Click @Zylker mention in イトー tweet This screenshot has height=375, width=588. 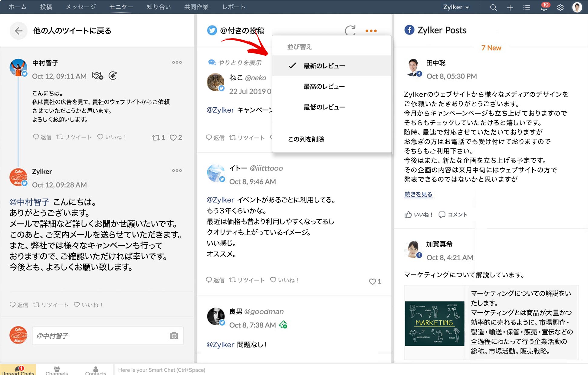(220, 200)
